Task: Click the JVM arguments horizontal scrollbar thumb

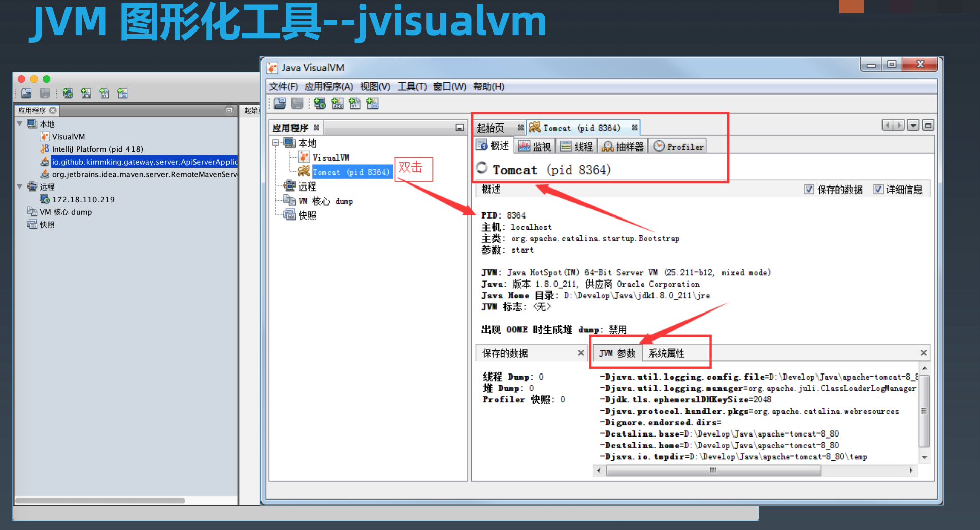Action: (713, 471)
